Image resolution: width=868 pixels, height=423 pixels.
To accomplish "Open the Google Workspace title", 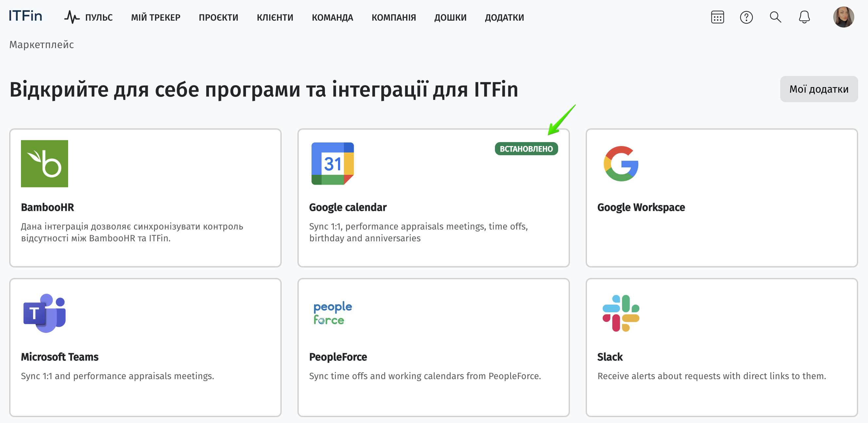I will 641,207.
